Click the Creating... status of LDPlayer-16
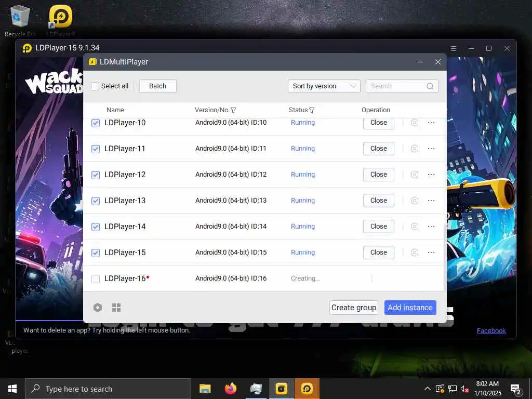Image resolution: width=532 pixels, height=399 pixels. coord(305,278)
